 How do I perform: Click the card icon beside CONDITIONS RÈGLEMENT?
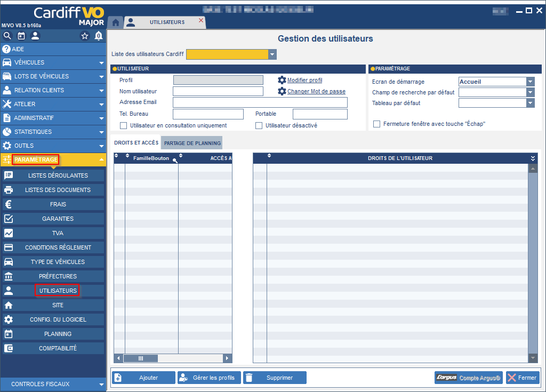(x=9, y=247)
